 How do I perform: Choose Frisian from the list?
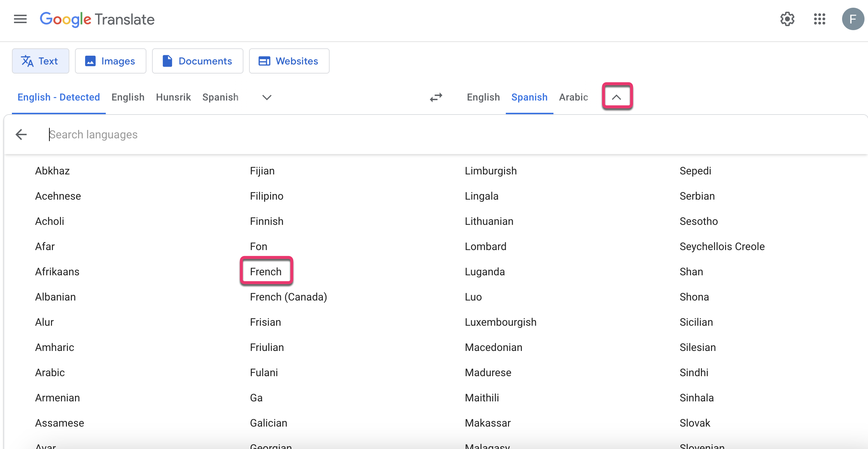click(x=266, y=322)
